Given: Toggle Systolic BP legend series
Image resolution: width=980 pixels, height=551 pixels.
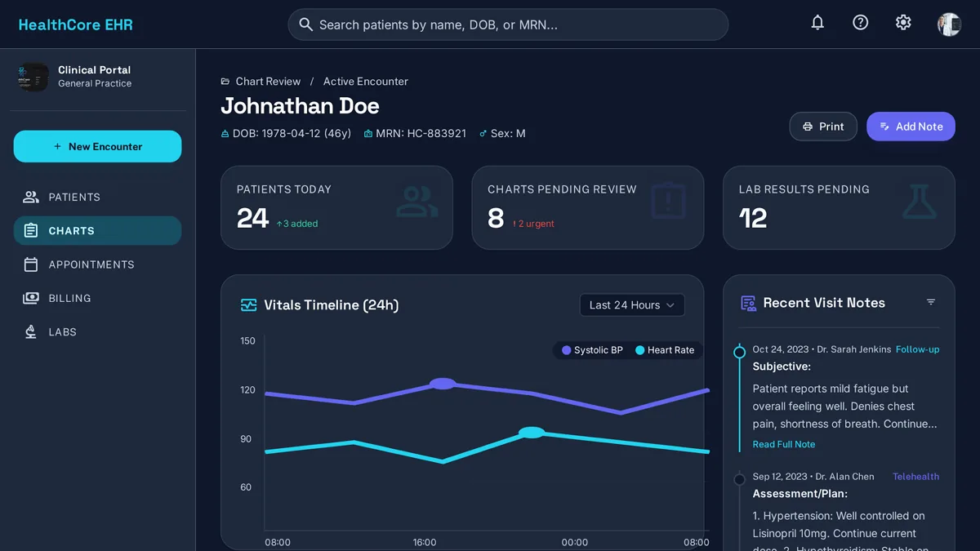Looking at the screenshot, I should (x=593, y=350).
